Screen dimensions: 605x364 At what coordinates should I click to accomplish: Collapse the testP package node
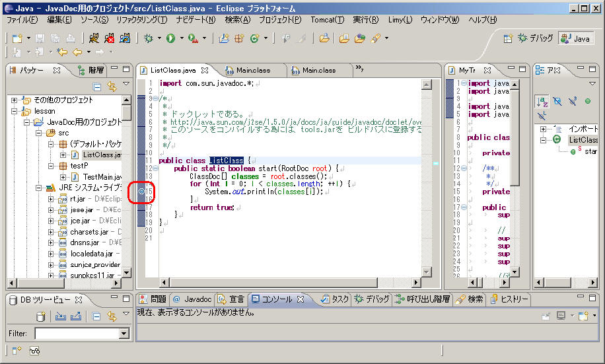[52, 166]
